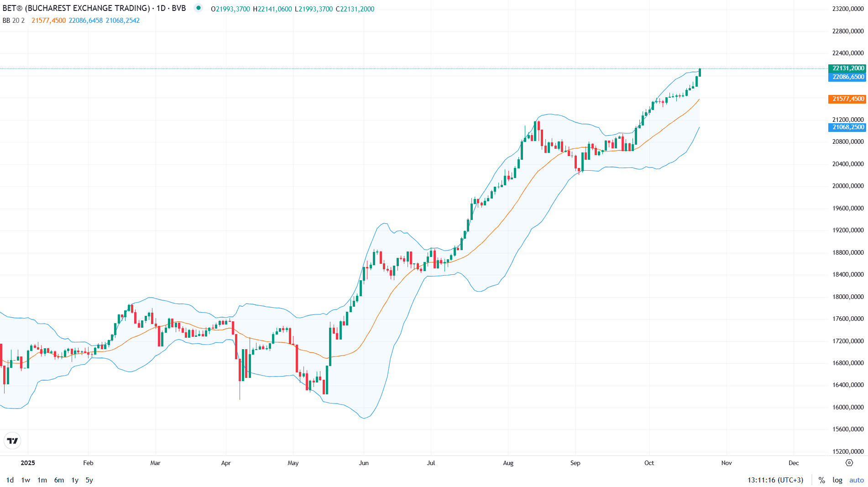
Task: Select the 6m time range
Action: (x=59, y=480)
